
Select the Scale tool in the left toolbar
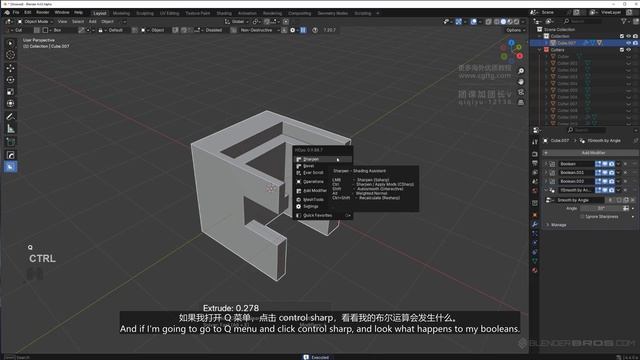11,92
